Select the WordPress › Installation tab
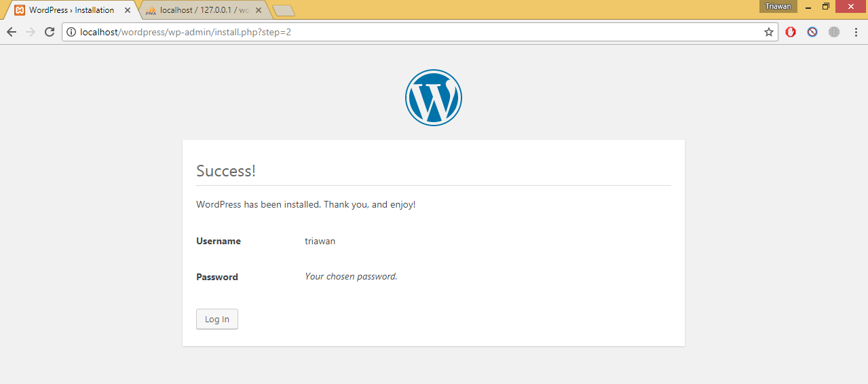The height and width of the screenshot is (384, 868). pyautogui.click(x=71, y=10)
